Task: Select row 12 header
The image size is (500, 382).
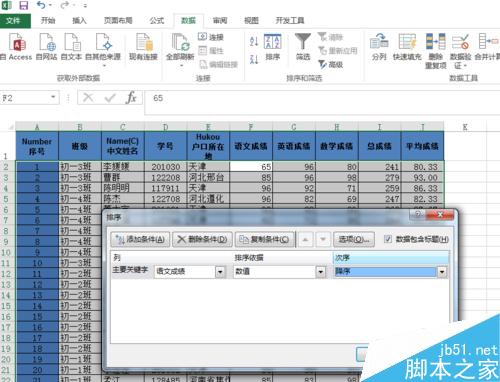Action: point(6,274)
